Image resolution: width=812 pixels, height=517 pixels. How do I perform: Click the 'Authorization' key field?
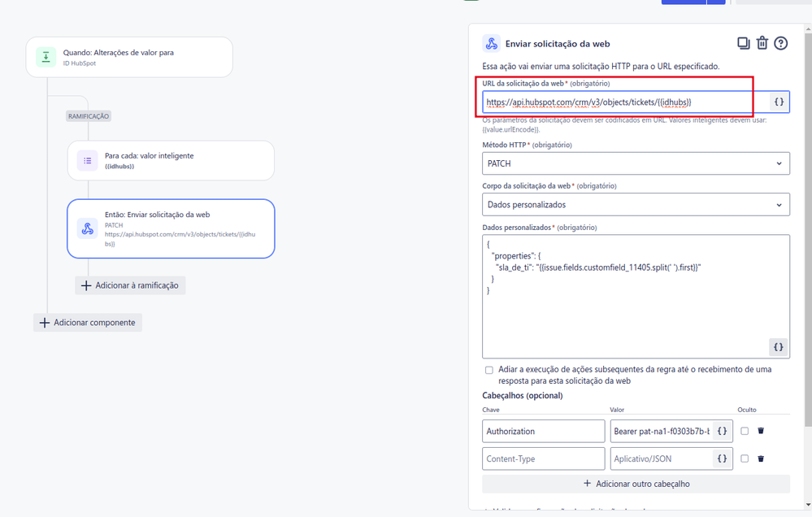(x=543, y=431)
